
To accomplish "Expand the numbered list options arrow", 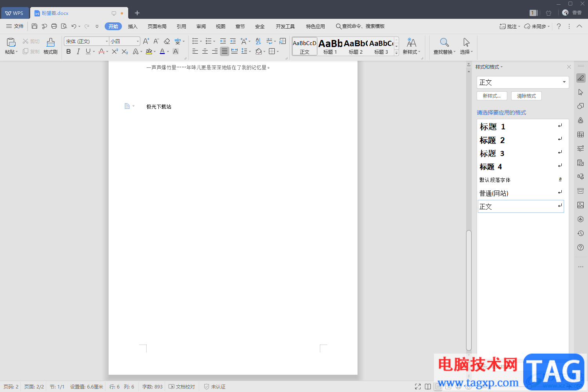I will tap(214, 41).
